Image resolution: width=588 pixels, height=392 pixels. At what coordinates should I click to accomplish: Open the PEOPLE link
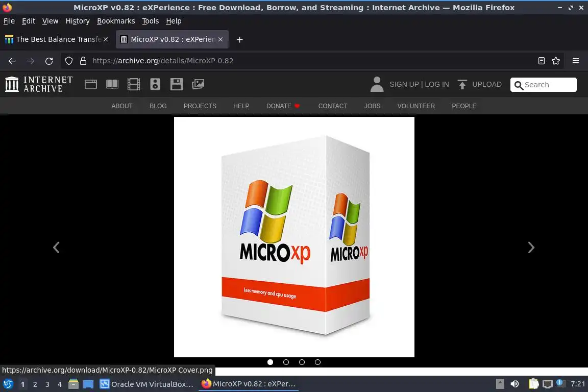pos(464,106)
